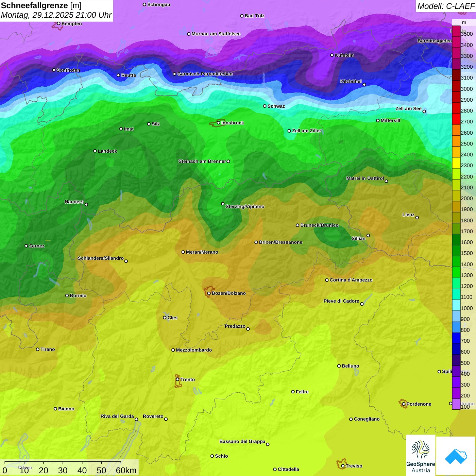Click the Zernez location dot

click(x=26, y=246)
